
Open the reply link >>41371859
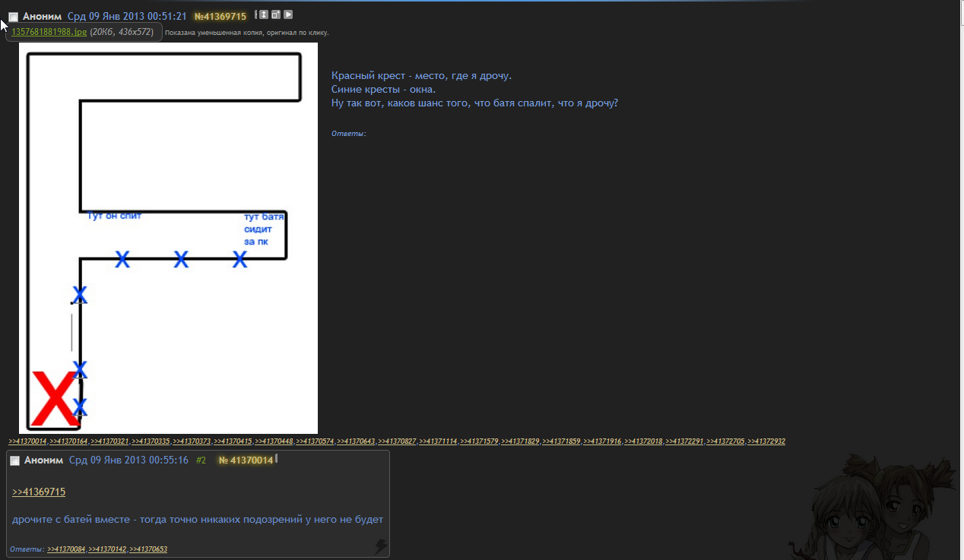[562, 441]
